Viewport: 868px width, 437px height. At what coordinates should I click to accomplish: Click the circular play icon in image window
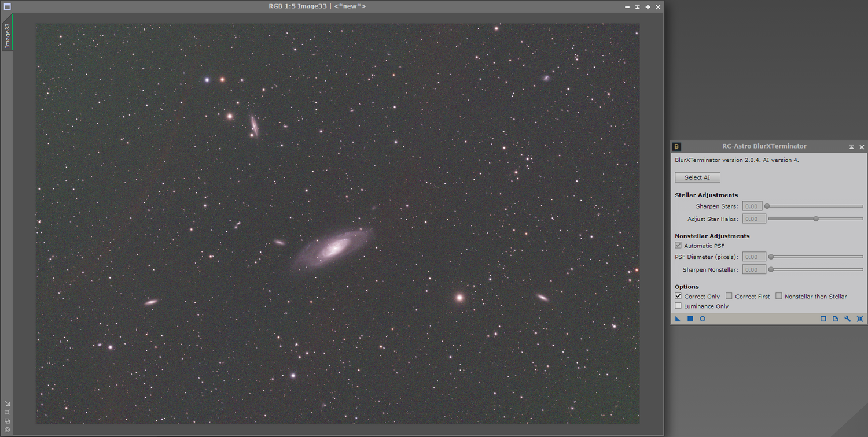tap(7, 429)
